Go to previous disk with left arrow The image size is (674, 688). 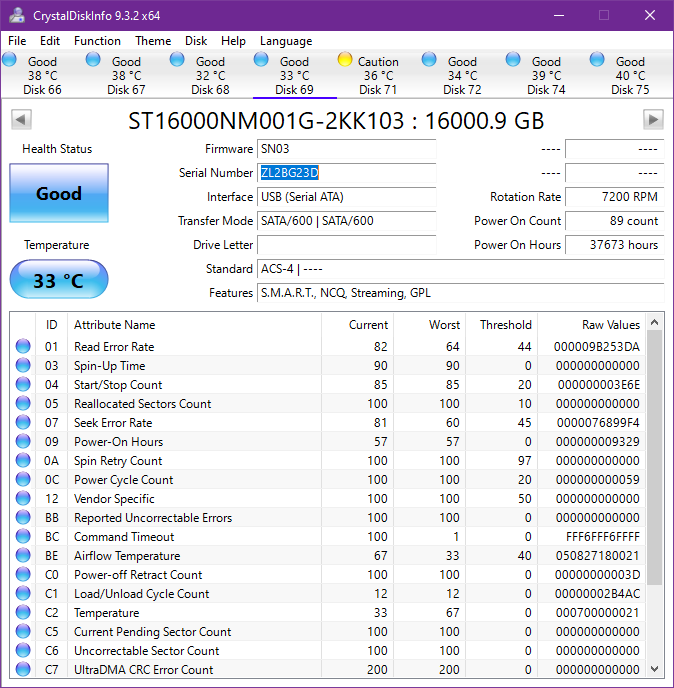20,120
